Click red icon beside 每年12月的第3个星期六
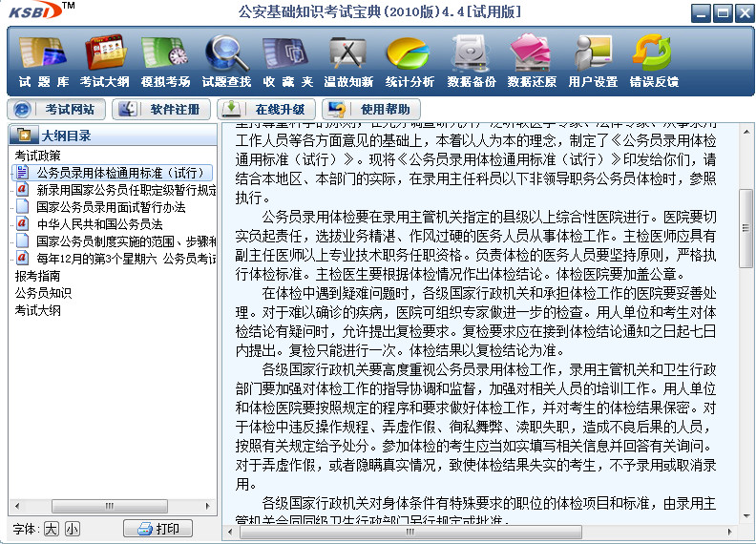756x544 pixels. [x=22, y=258]
